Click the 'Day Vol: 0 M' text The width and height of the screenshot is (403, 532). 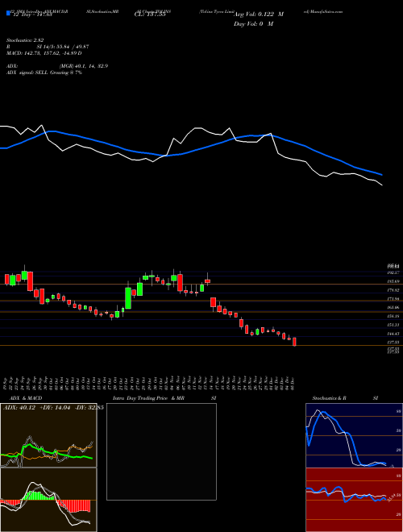pyautogui.click(x=253, y=24)
